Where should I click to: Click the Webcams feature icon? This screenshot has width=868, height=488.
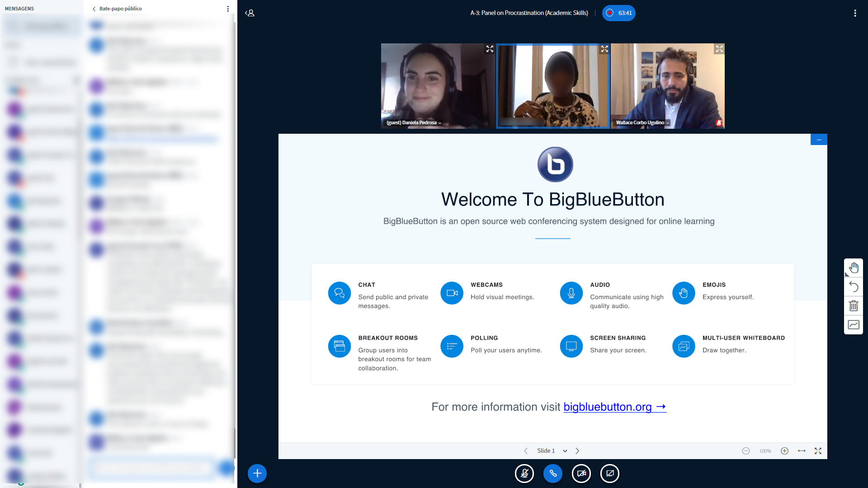click(452, 293)
